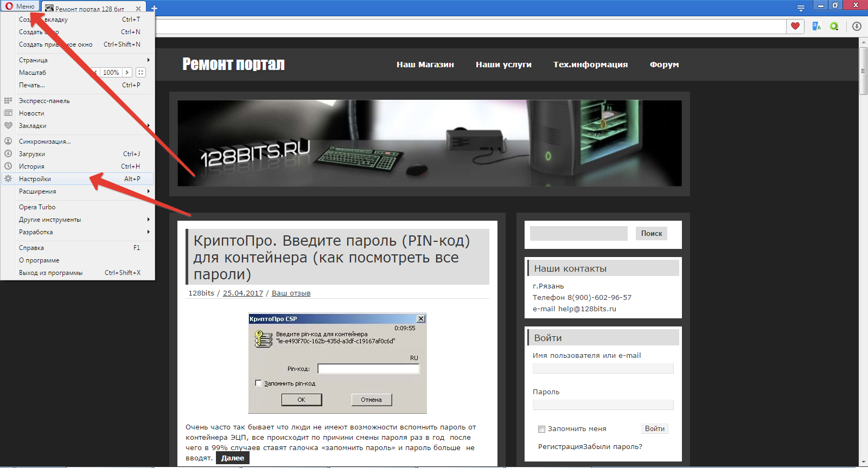Open the tab menu icon at top right

[801, 8]
